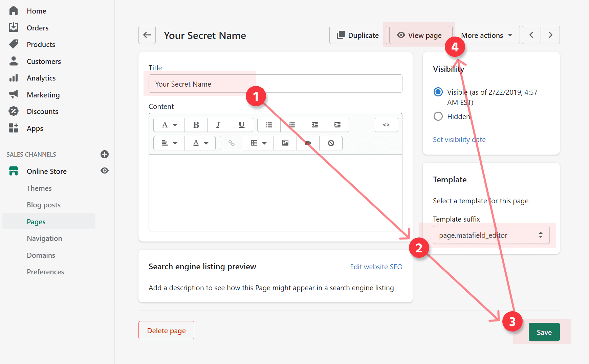This screenshot has height=364, width=589.
Task: Click the insert image icon
Action: [285, 143]
